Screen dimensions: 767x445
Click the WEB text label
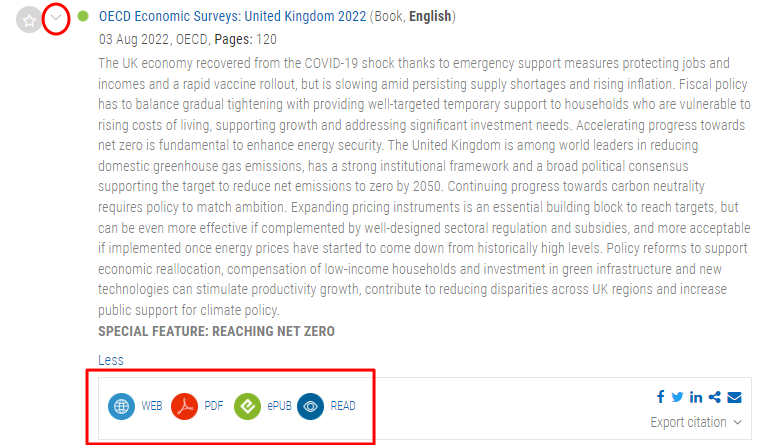(152, 406)
